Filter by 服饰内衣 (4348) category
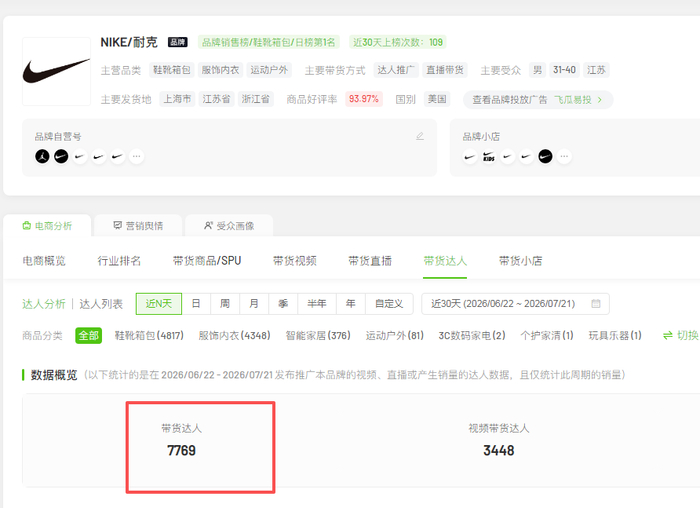This screenshot has width=700, height=508. coord(234,336)
